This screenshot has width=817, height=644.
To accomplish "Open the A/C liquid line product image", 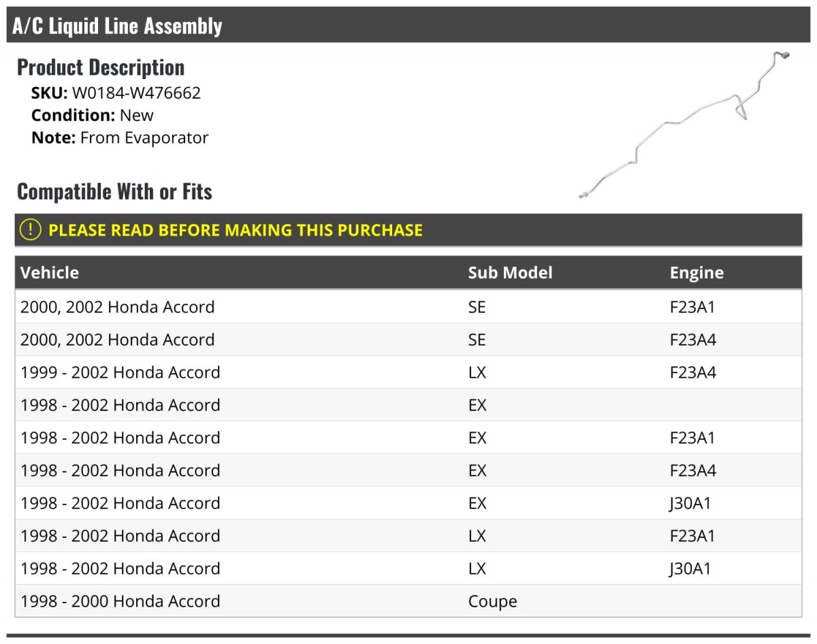I will [x=683, y=126].
